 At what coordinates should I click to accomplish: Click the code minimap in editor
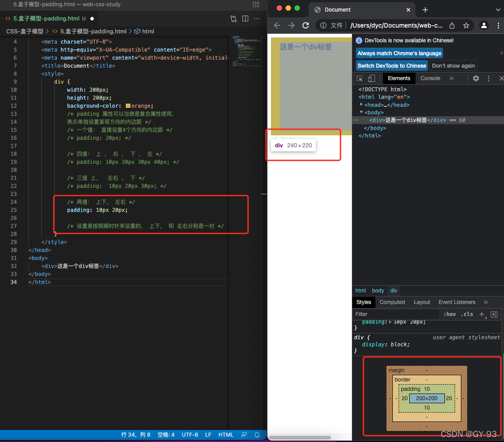[246, 51]
